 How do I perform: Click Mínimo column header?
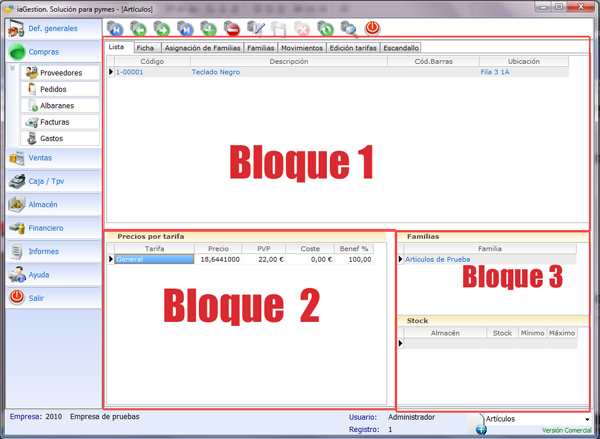pos(532,333)
